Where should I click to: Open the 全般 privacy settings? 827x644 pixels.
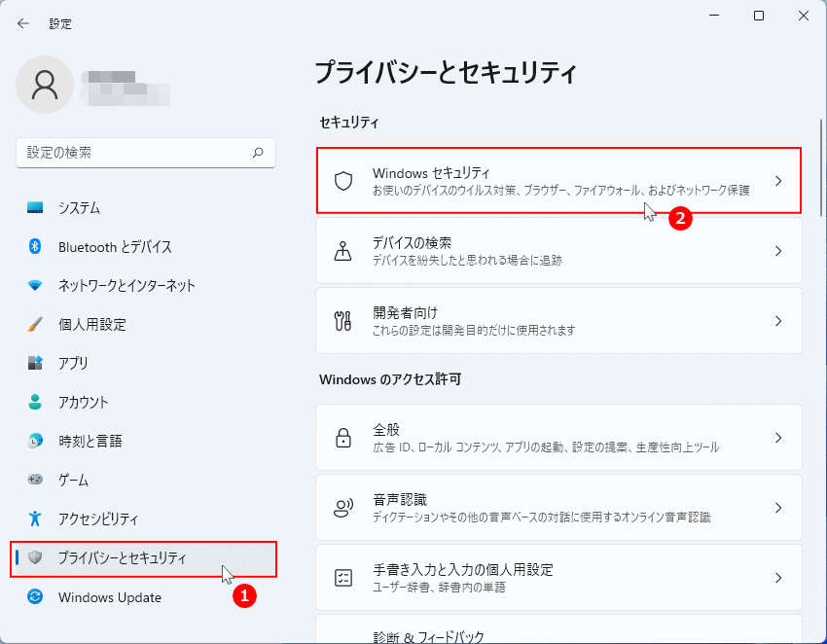pos(558,438)
